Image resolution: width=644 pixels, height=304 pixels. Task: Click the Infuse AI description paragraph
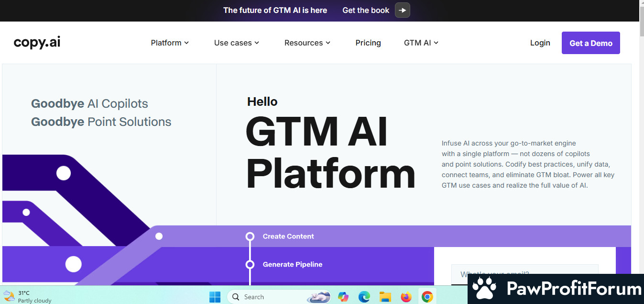point(528,164)
